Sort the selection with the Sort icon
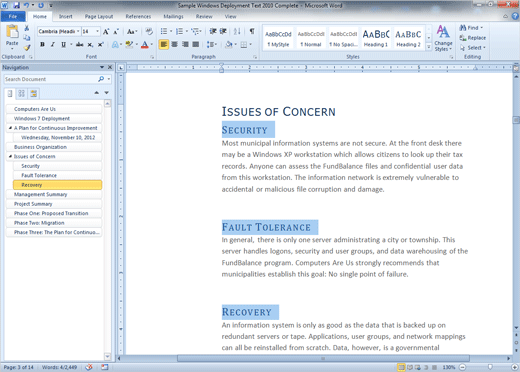 click(x=237, y=31)
